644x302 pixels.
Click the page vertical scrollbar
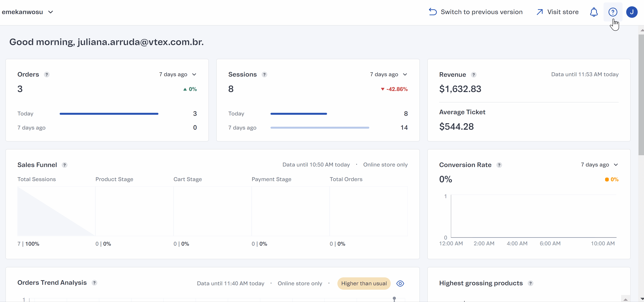pyautogui.click(x=641, y=95)
